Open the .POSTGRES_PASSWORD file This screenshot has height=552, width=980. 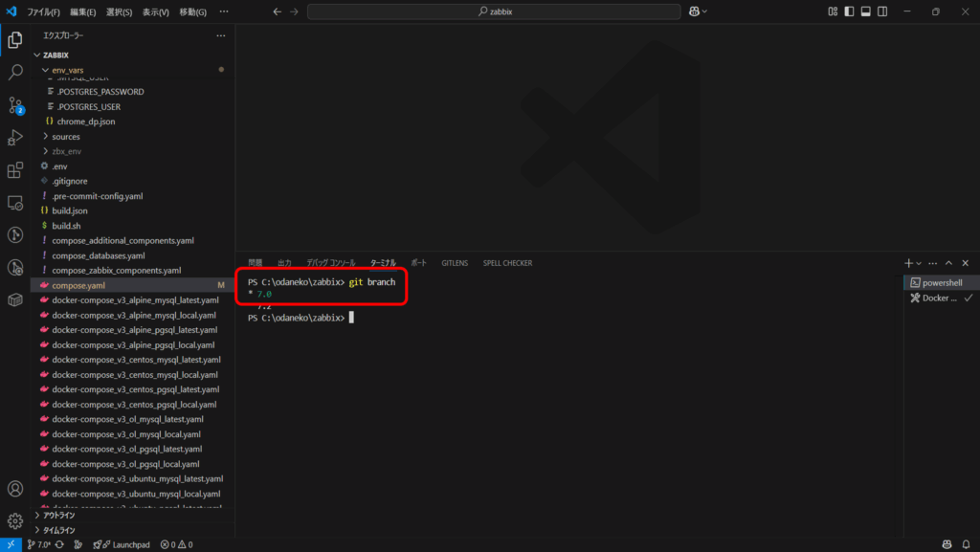pyautogui.click(x=132, y=92)
